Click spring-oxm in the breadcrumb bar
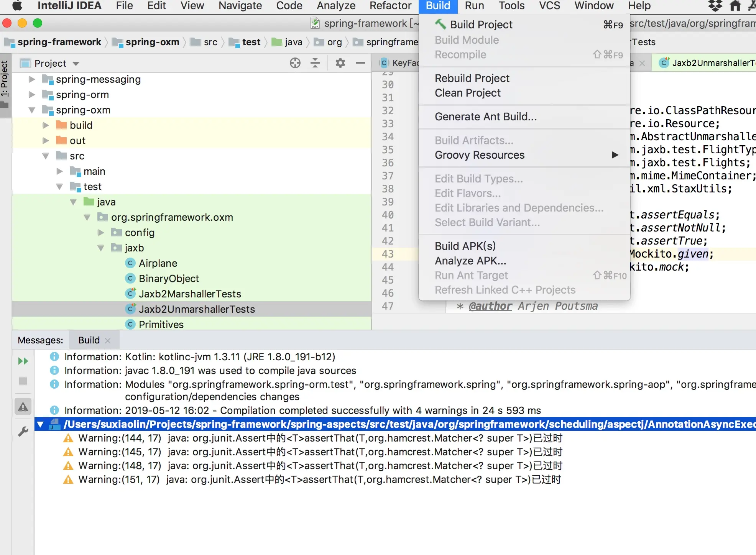 152,42
